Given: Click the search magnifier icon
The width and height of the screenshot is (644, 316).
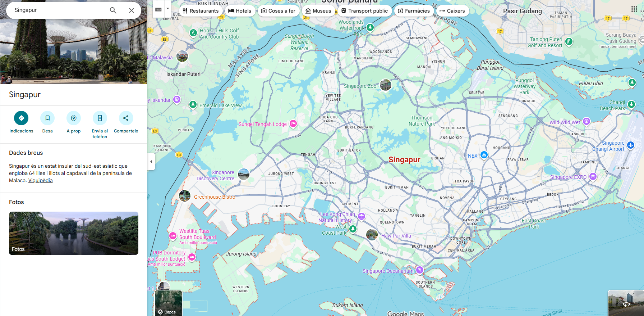Looking at the screenshot, I should tap(113, 10).
